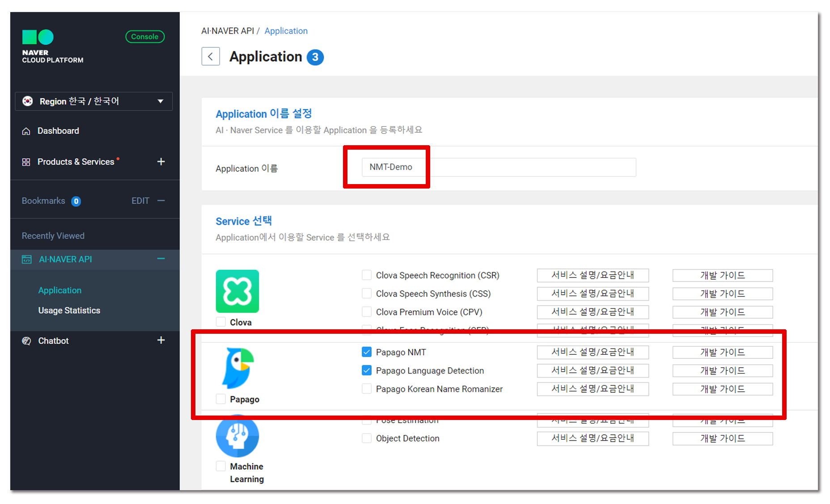This screenshot has height=504, width=830.
Task: Click EDIT next to Bookmarks
Action: [x=140, y=201]
